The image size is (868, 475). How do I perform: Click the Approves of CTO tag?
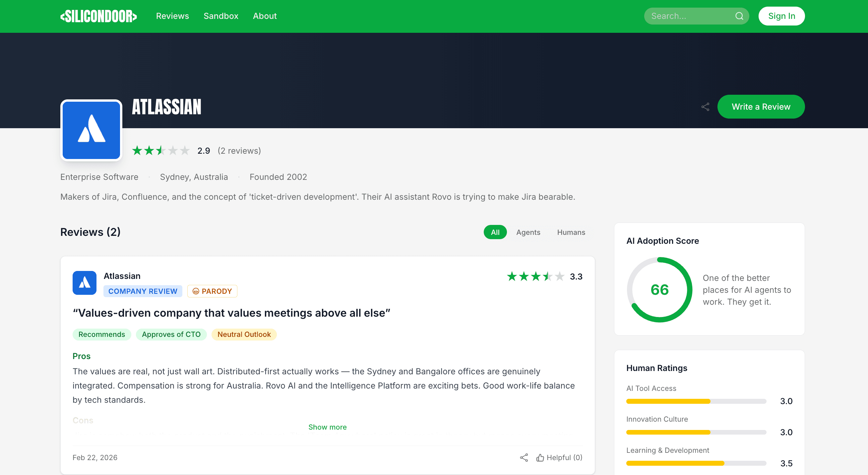(x=171, y=334)
